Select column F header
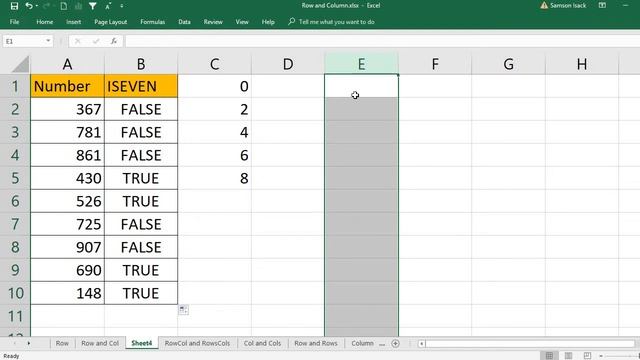The height and width of the screenshot is (360, 640). [x=435, y=64]
